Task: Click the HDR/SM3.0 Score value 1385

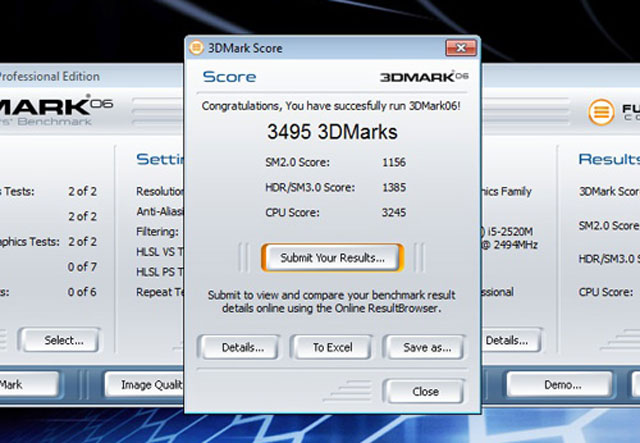Action: click(x=394, y=187)
